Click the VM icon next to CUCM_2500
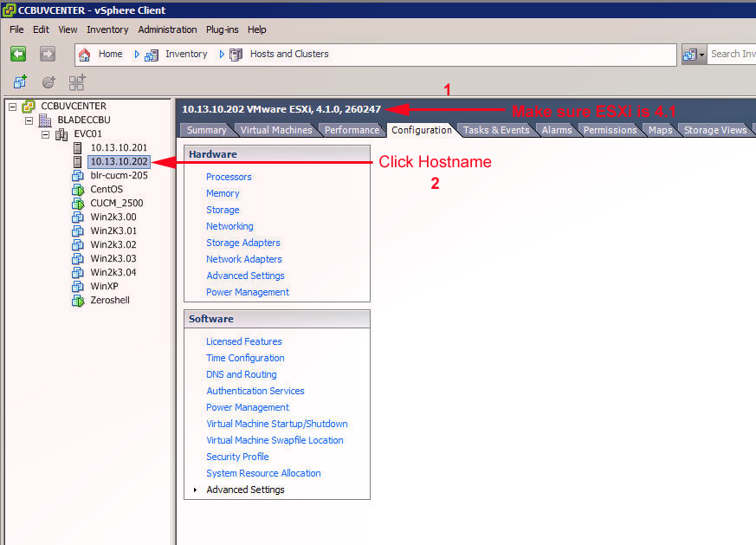This screenshot has height=545, width=756. (x=78, y=204)
